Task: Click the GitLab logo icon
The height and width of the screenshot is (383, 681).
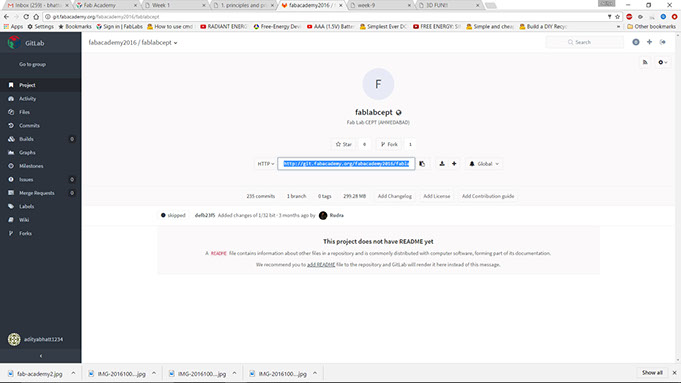Action: tap(14, 43)
